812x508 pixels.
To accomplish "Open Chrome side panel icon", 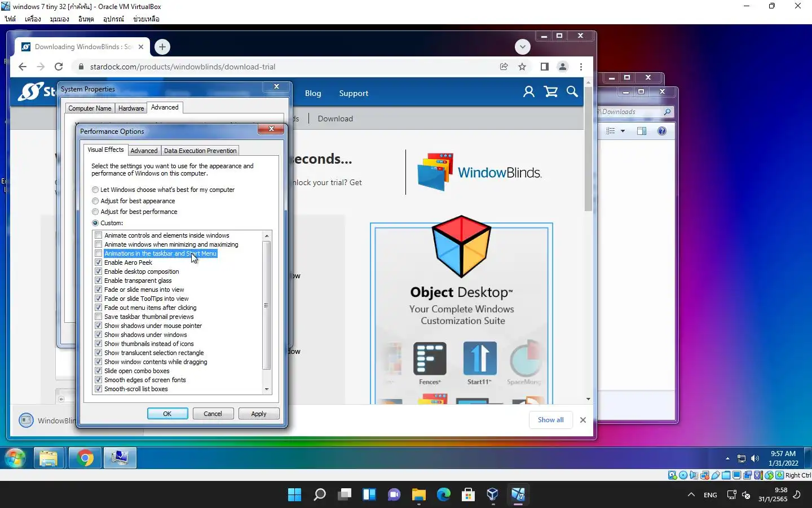I will tap(544, 67).
